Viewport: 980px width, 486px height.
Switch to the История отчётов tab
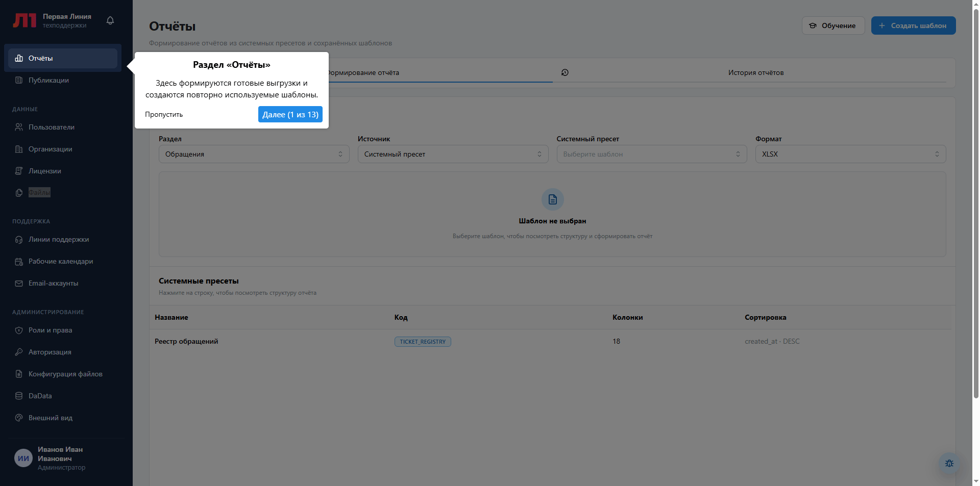(x=755, y=72)
